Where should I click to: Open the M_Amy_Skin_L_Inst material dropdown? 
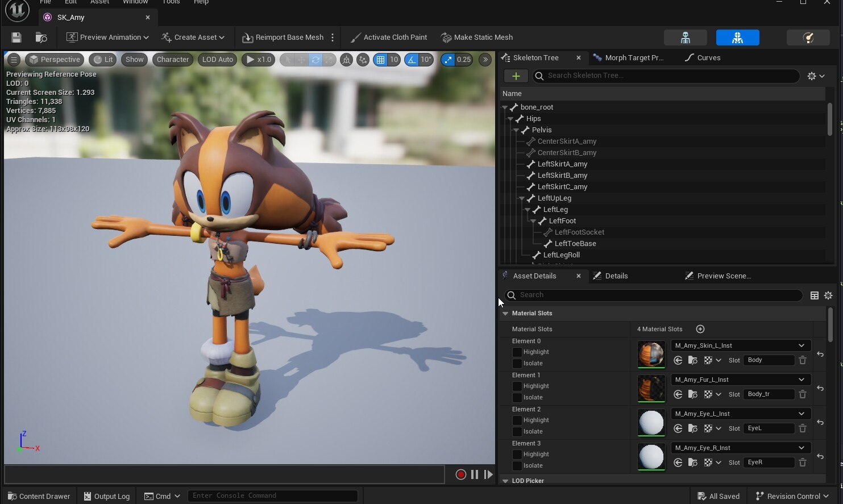(740, 345)
